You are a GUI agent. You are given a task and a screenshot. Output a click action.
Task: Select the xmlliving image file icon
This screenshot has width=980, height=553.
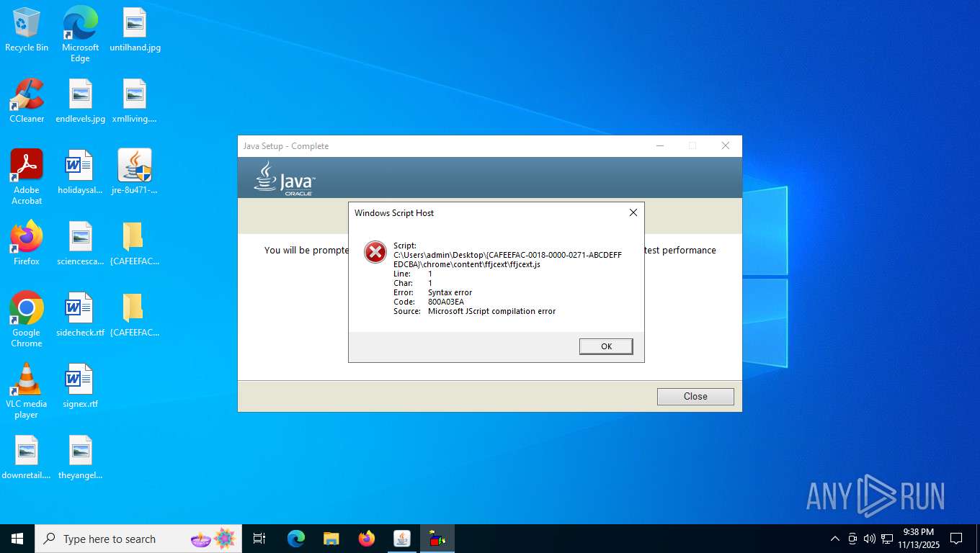135,101
